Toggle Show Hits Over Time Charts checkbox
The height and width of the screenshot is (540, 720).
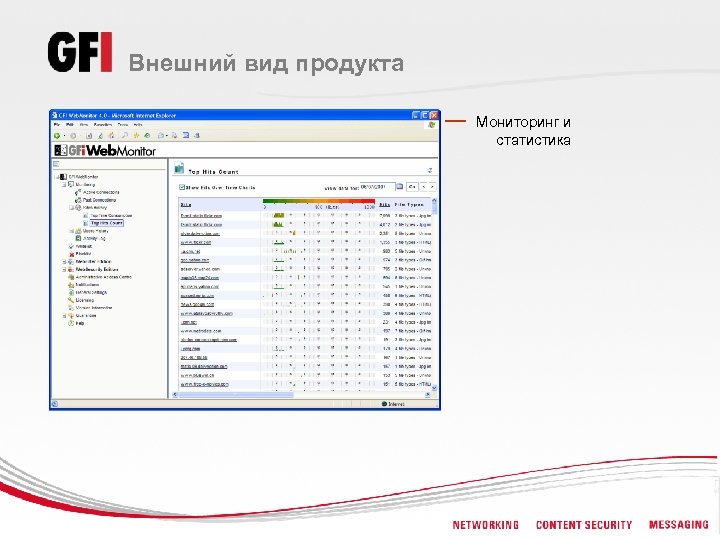[x=182, y=187]
